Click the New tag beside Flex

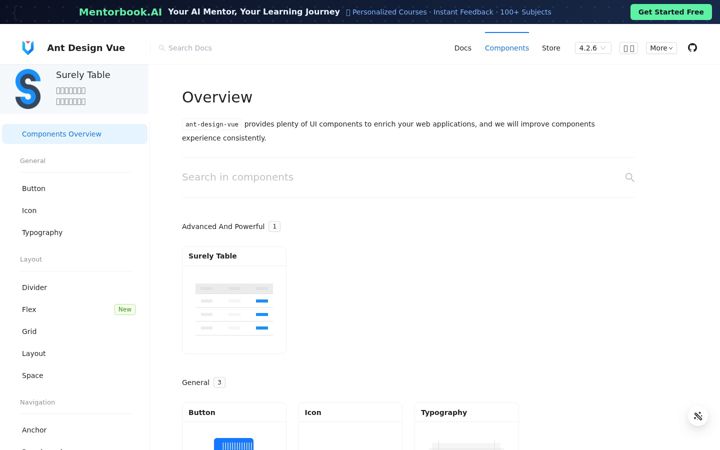pos(125,309)
